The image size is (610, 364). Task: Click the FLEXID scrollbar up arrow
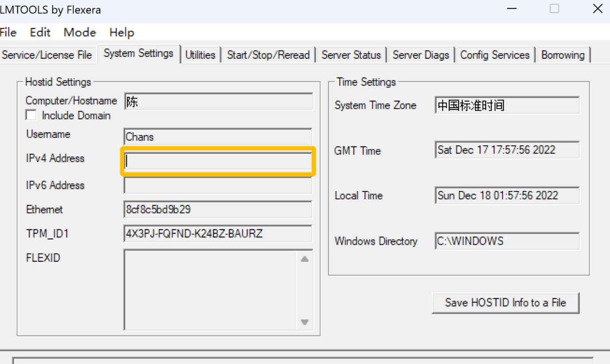pyautogui.click(x=305, y=259)
